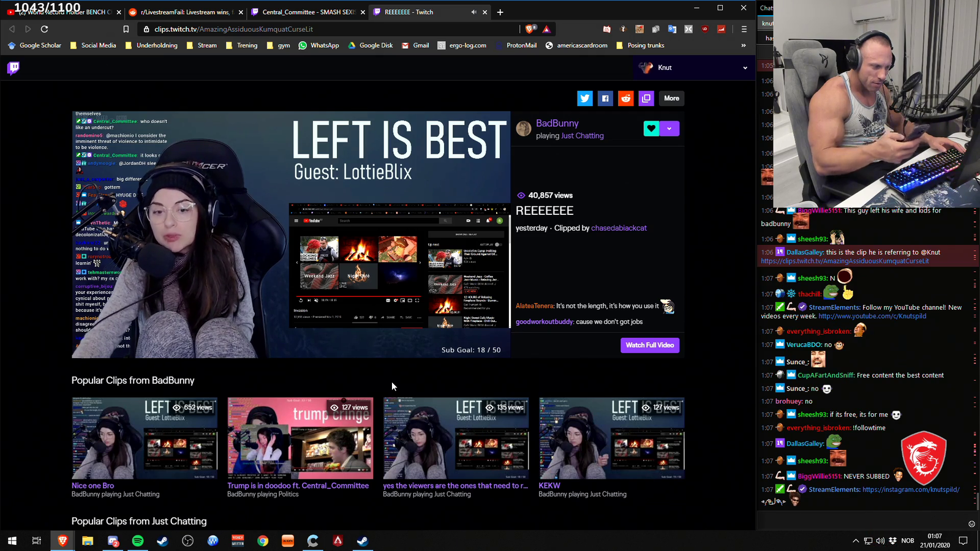Image resolution: width=980 pixels, height=551 pixels.
Task: Open the 'yes the viewers are the ones' clip title
Action: (x=455, y=485)
